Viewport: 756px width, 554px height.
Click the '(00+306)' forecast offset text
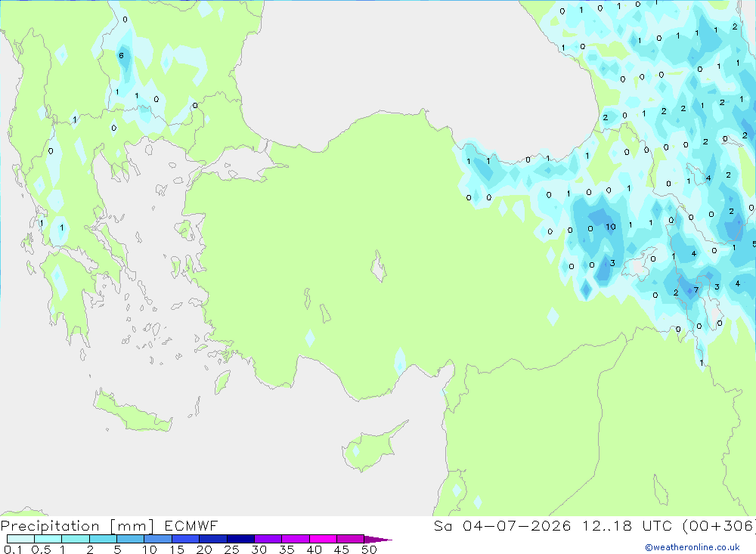[x=718, y=526]
